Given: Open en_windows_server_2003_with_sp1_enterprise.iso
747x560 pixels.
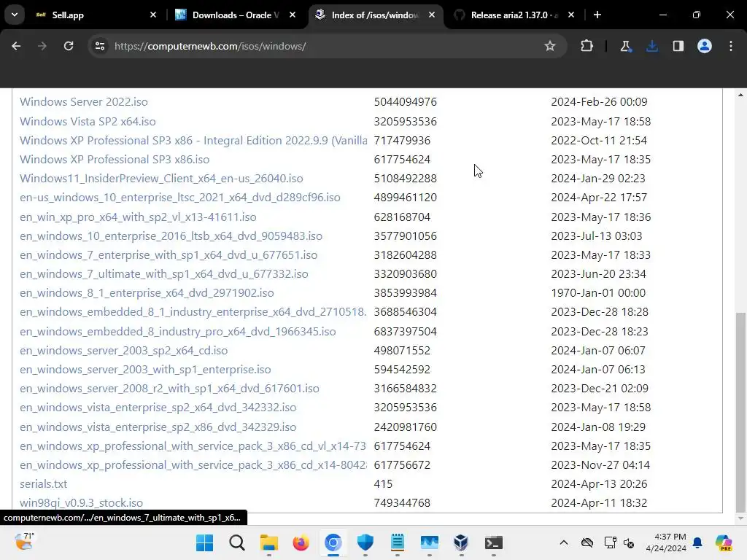Looking at the screenshot, I should (145, 370).
